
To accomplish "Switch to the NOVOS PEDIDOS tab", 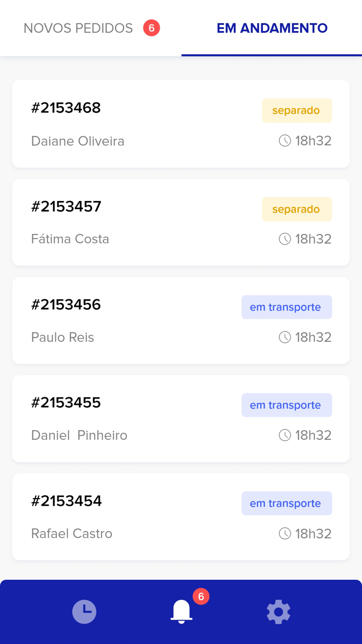I will point(78,28).
